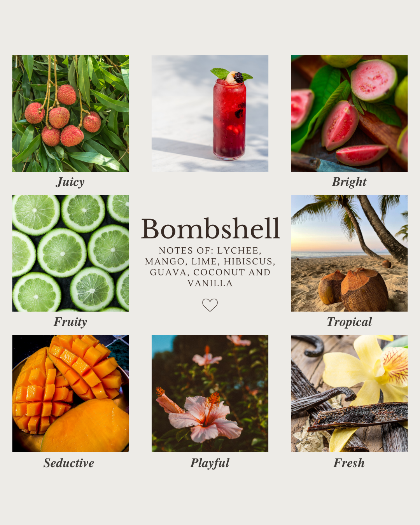Select the coconut beach photo
Viewport: 420px width, 525px height.
pyautogui.click(x=349, y=253)
